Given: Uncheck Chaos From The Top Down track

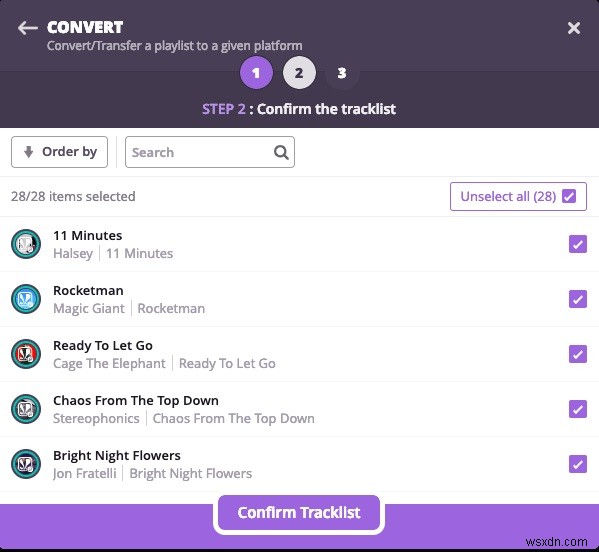Looking at the screenshot, I should pyautogui.click(x=578, y=409).
